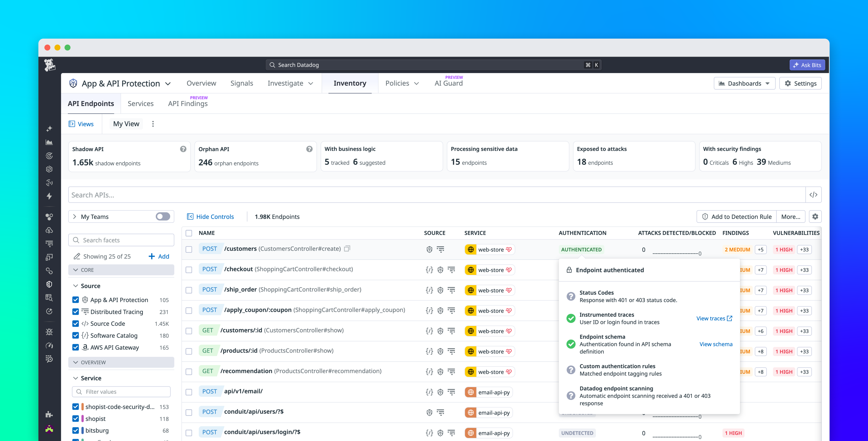
Task: Open the bug icon in the left sidebar
Action: pyautogui.click(x=49, y=332)
